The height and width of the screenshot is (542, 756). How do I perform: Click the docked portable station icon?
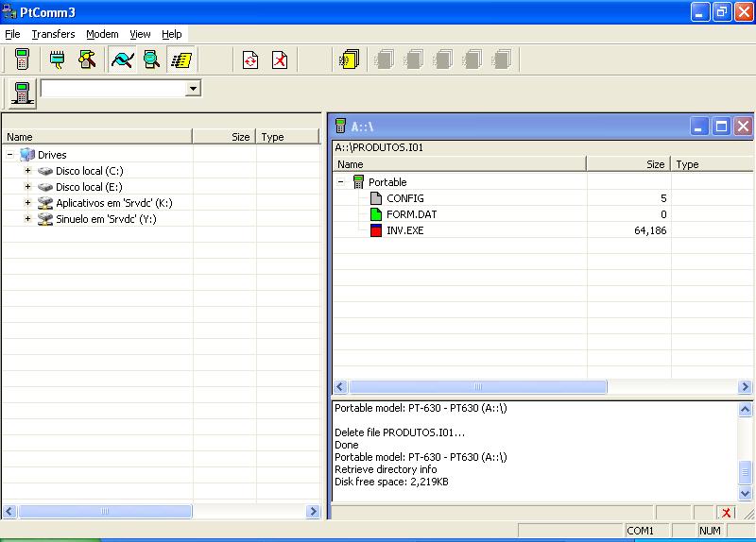coord(22,93)
